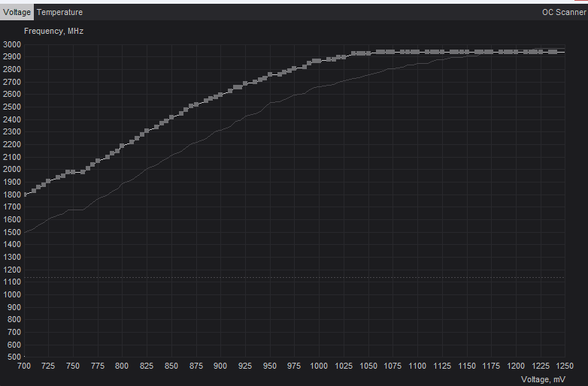Click the 1100 label on frequency axis

pos(12,282)
